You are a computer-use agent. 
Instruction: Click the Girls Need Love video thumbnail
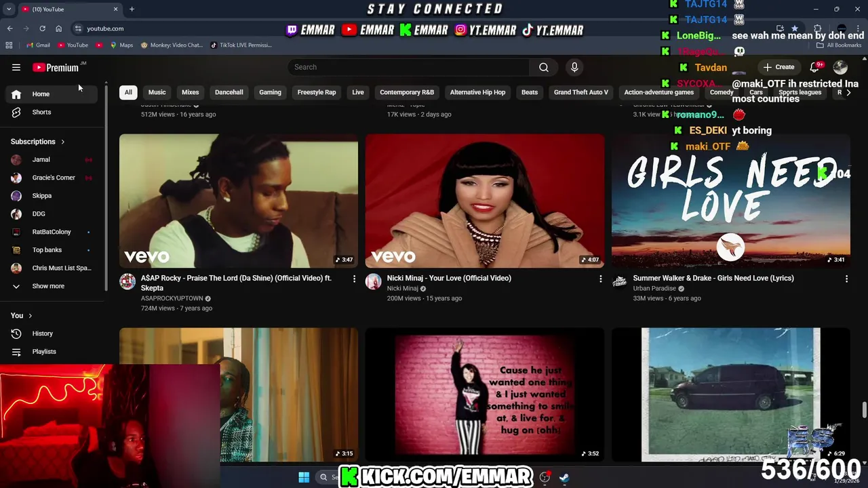(731, 201)
